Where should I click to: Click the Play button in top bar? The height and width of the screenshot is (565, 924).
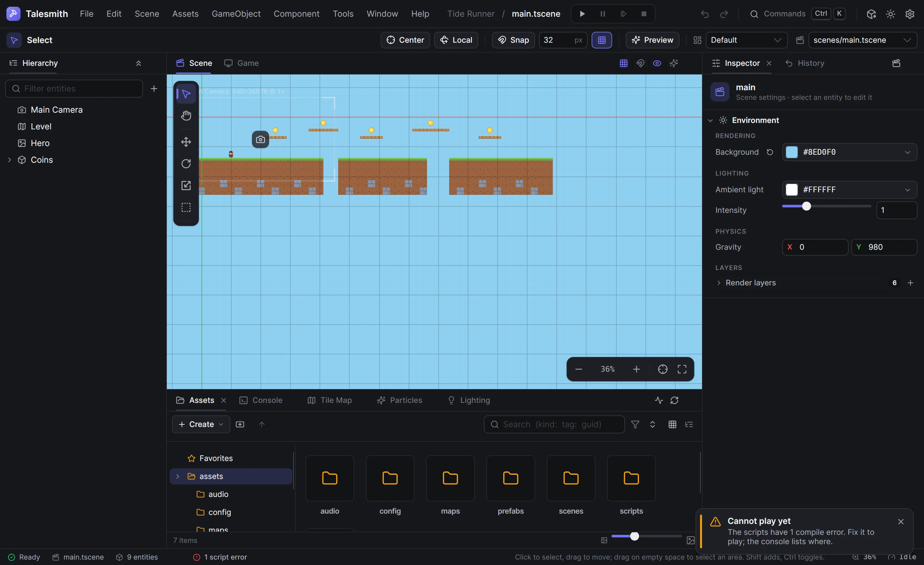pos(582,14)
